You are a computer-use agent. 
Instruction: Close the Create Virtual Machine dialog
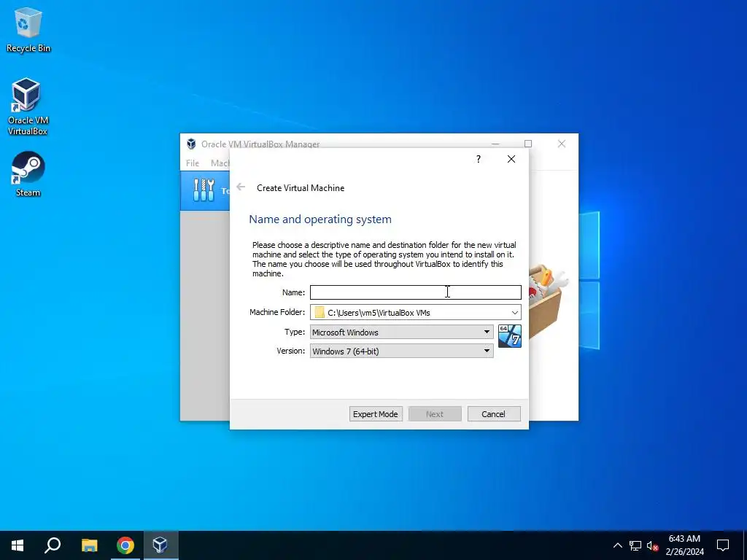(511, 159)
